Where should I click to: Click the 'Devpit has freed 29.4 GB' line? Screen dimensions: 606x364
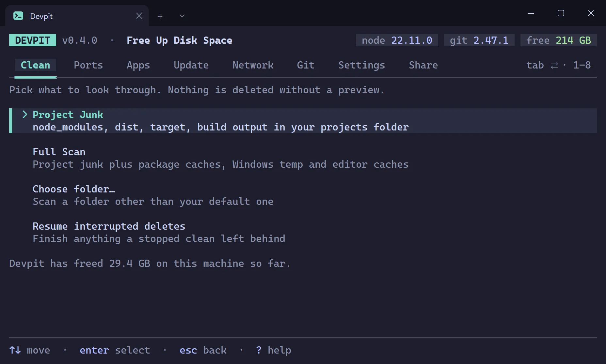point(150,263)
